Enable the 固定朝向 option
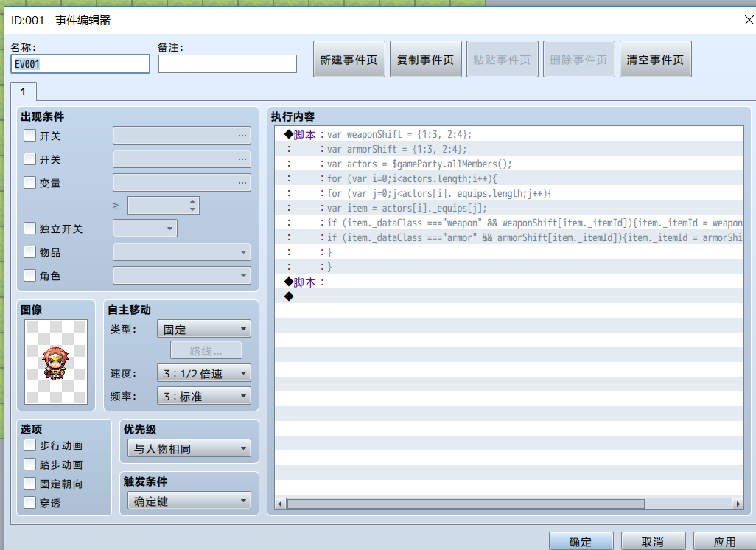This screenshot has height=550, width=756. point(30,484)
